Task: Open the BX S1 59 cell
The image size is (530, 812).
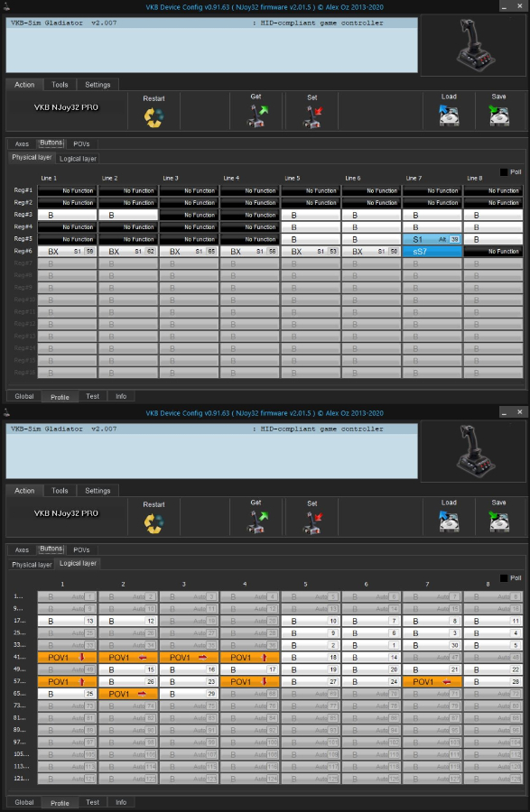Action: [x=67, y=252]
